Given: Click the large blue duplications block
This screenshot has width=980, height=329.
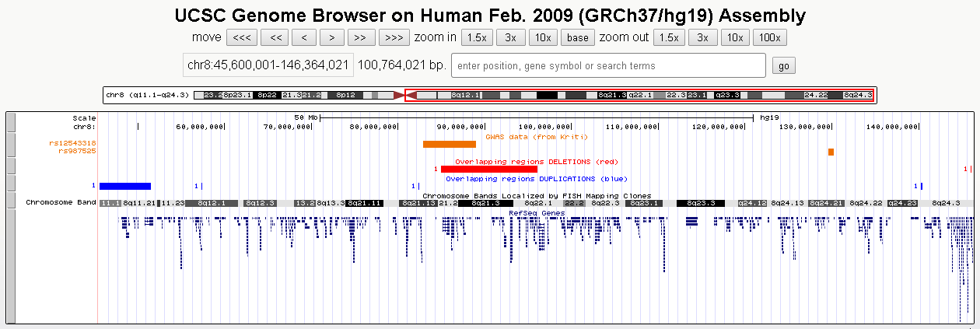Looking at the screenshot, I should (x=124, y=186).
